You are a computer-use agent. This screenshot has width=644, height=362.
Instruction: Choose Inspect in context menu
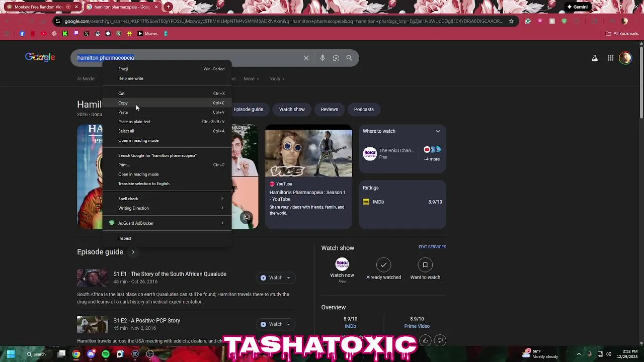click(x=167, y=238)
